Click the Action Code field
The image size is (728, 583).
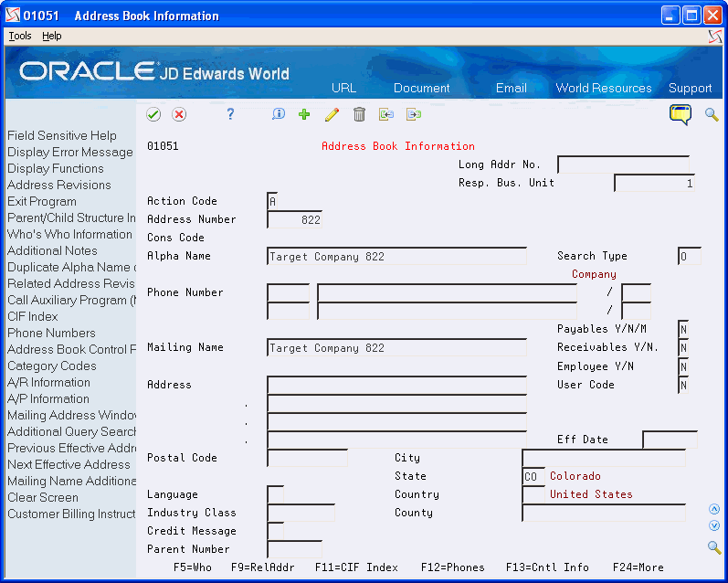272,201
